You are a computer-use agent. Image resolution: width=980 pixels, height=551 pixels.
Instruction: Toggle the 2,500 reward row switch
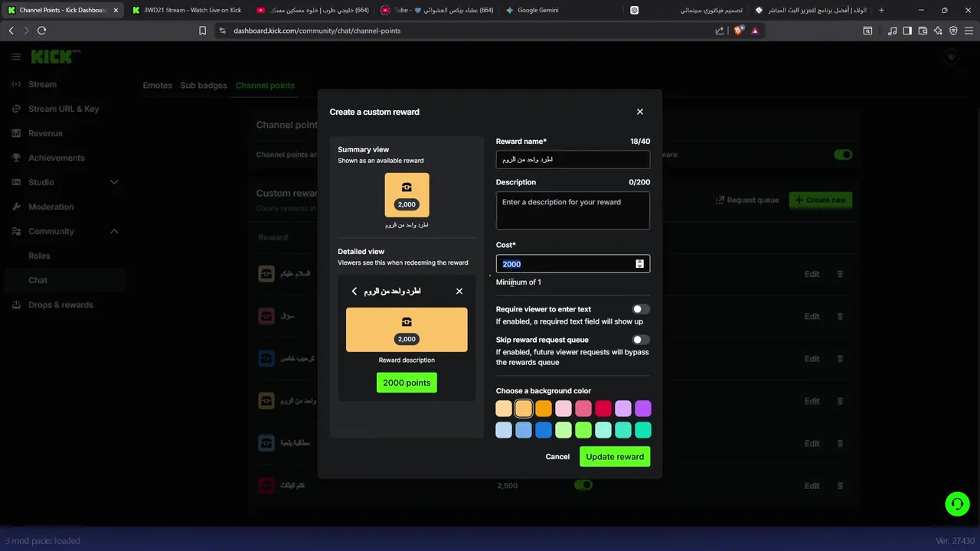(583, 485)
